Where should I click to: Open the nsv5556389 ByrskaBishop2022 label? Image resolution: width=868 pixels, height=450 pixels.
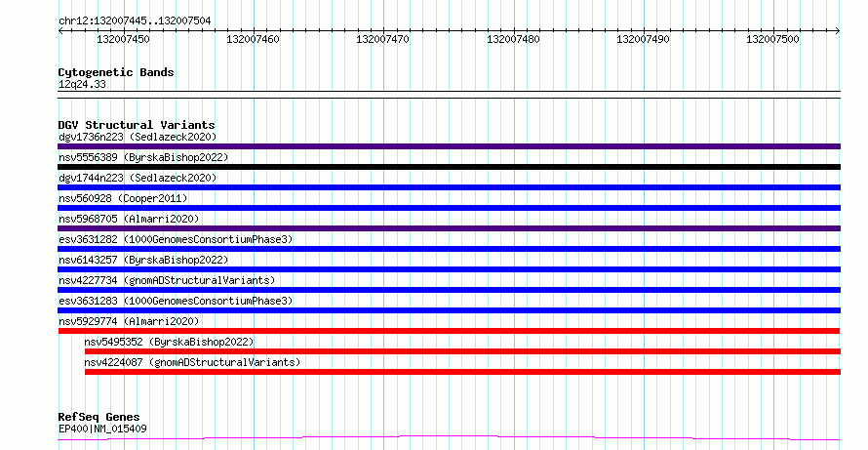[x=143, y=157]
